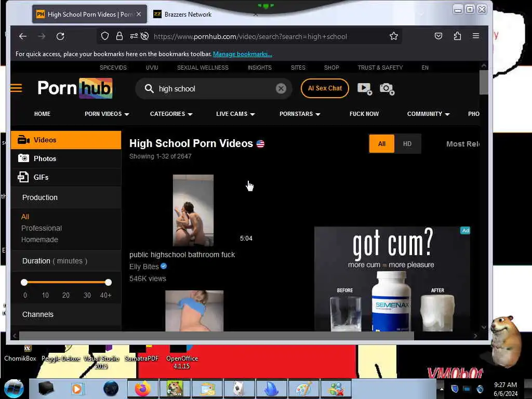Image resolution: width=532 pixels, height=399 pixels.
Task: Select GIFs in the sidebar
Action: click(x=66, y=177)
